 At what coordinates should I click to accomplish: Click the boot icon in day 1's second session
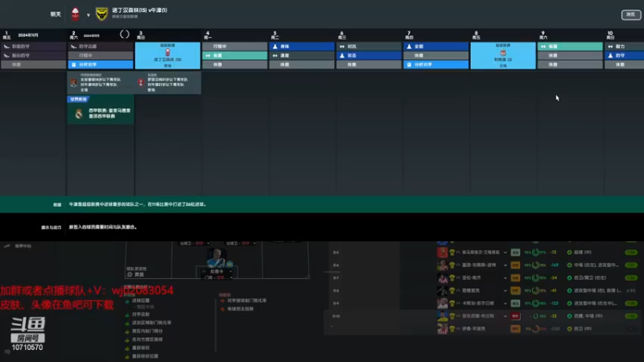6,56
